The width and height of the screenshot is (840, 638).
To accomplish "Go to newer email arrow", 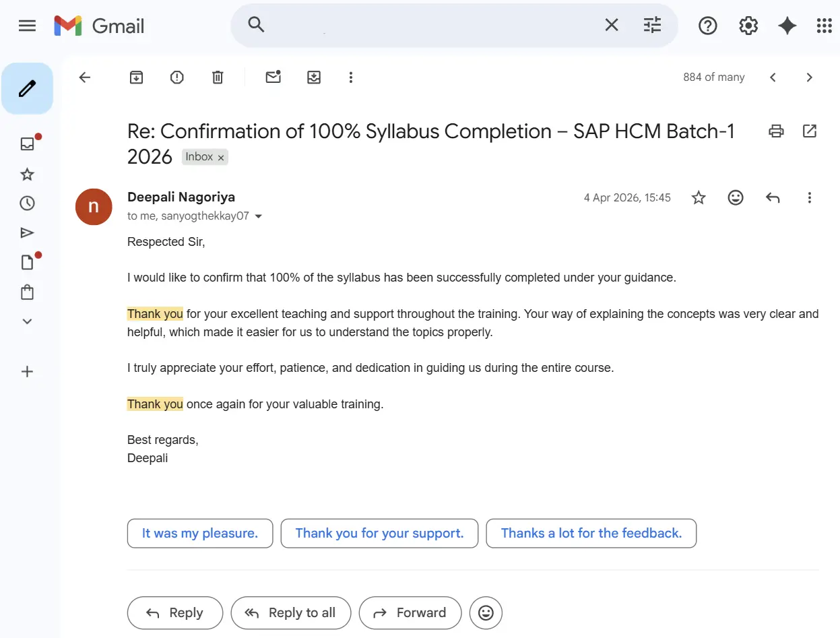I will 773,77.
